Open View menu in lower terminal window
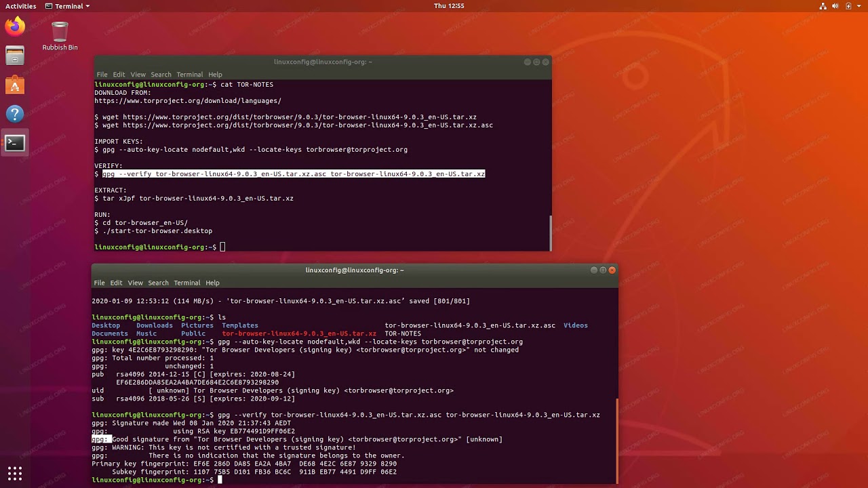This screenshot has height=488, width=868. [x=135, y=283]
